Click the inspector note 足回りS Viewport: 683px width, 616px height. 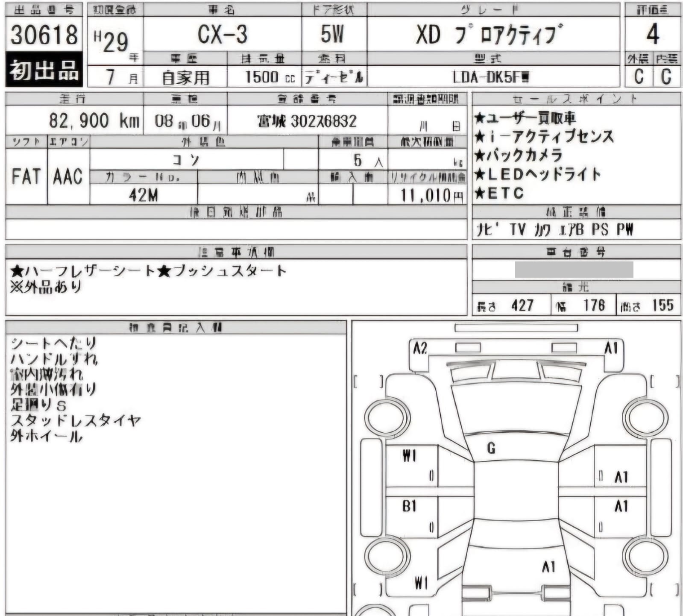pyautogui.click(x=38, y=404)
